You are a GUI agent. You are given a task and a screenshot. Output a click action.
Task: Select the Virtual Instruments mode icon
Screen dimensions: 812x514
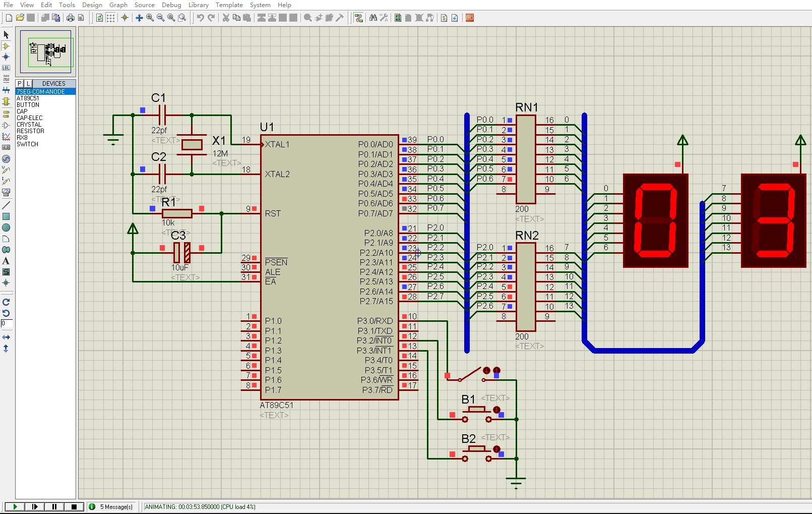(x=6, y=192)
